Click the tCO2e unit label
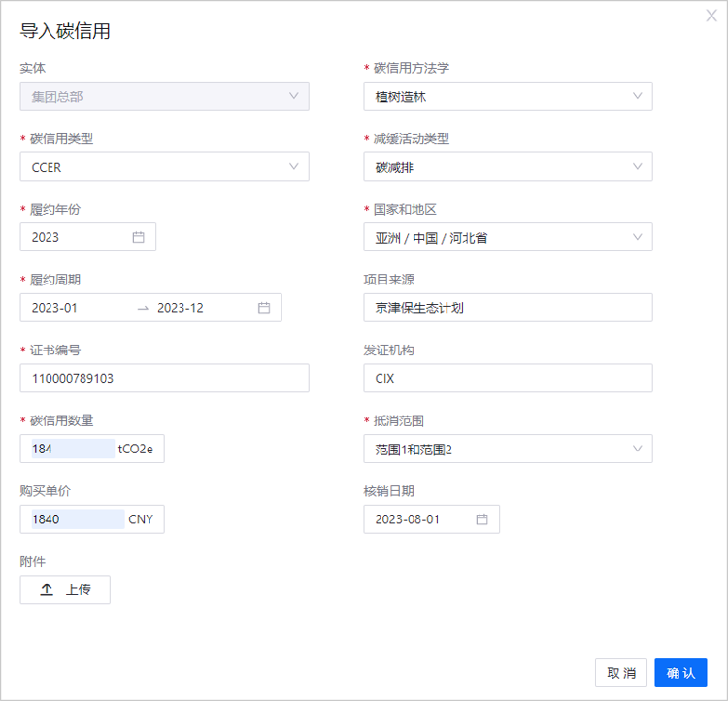The width and height of the screenshot is (728, 701). click(136, 449)
